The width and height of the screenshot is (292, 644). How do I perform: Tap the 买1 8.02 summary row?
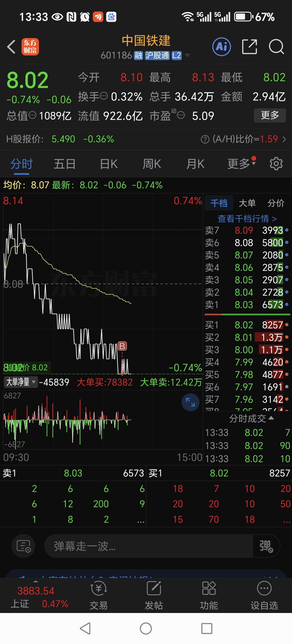point(219,473)
